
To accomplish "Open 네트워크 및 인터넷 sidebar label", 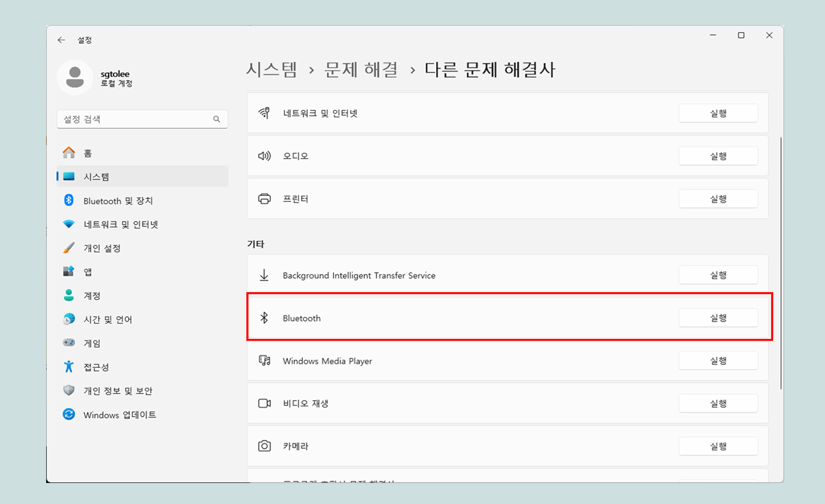I will point(121,225).
